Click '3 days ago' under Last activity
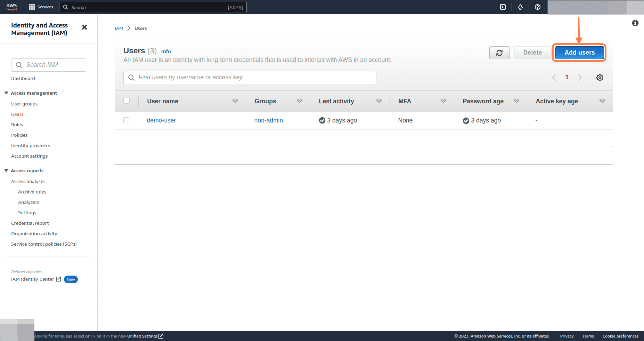 click(342, 120)
